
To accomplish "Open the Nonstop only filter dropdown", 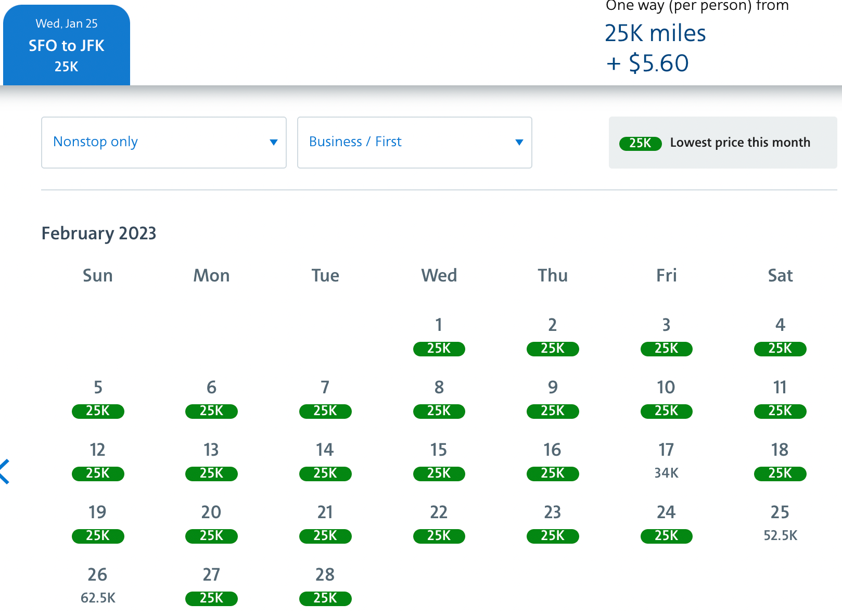I will point(163,142).
